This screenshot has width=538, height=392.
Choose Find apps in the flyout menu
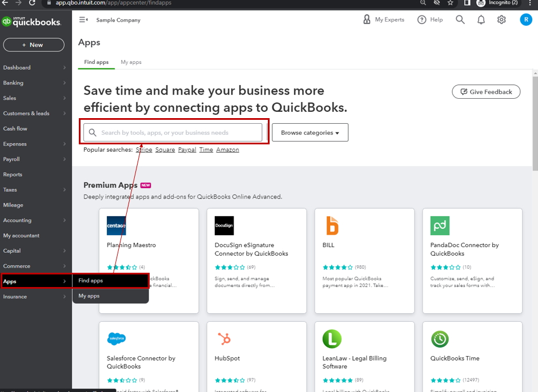[110, 281]
